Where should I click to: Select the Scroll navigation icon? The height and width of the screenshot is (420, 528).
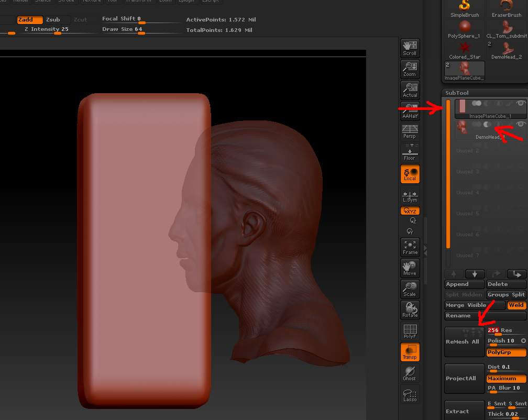pos(410,48)
